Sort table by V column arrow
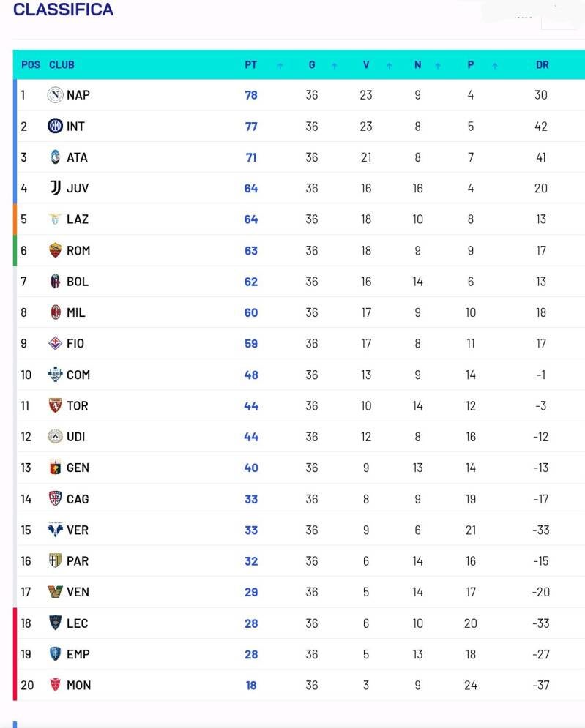Viewport: 585px width, 728px height. point(389,66)
